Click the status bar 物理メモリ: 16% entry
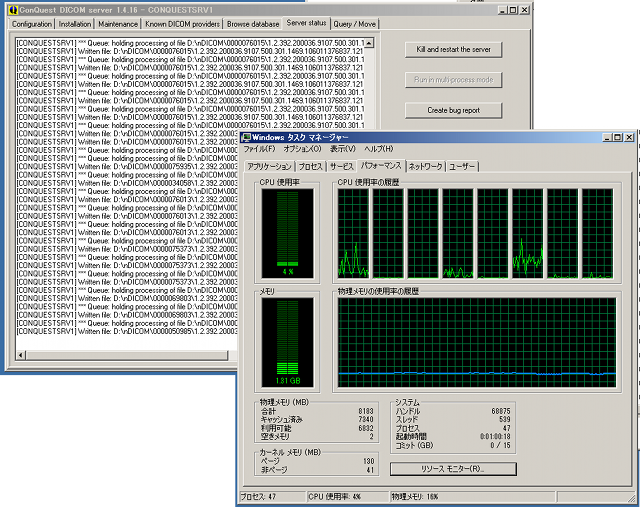Viewport: 640px width, 507px height. point(473,497)
